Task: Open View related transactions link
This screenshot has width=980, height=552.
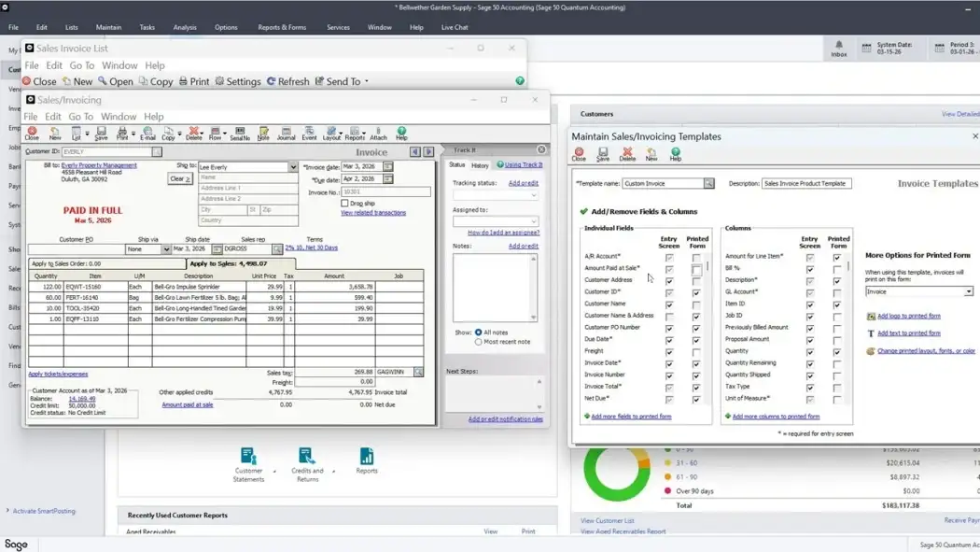Action: point(373,213)
